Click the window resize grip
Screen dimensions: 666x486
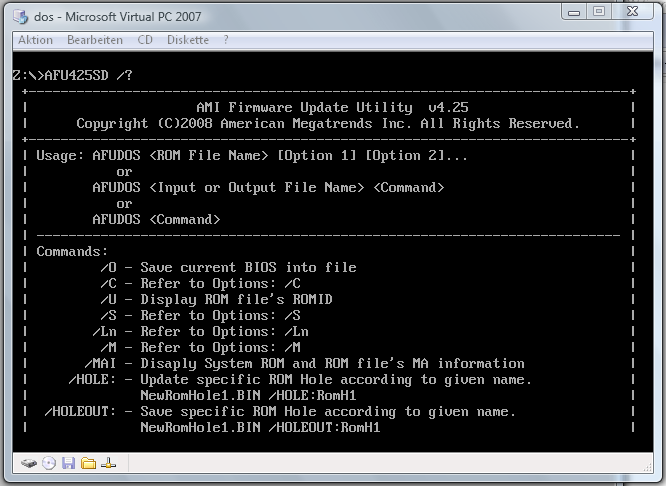[x=648, y=467]
